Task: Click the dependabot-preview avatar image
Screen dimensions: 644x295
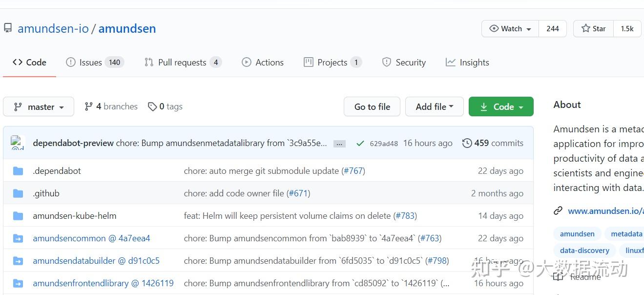Action: (18, 143)
